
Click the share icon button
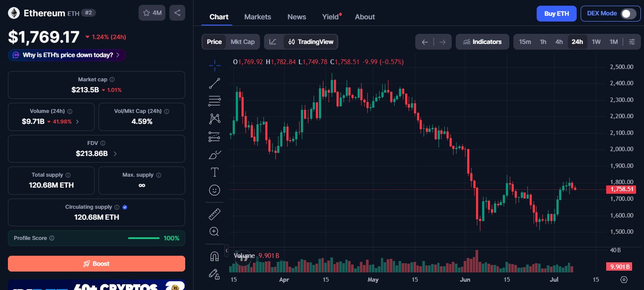[x=177, y=13]
